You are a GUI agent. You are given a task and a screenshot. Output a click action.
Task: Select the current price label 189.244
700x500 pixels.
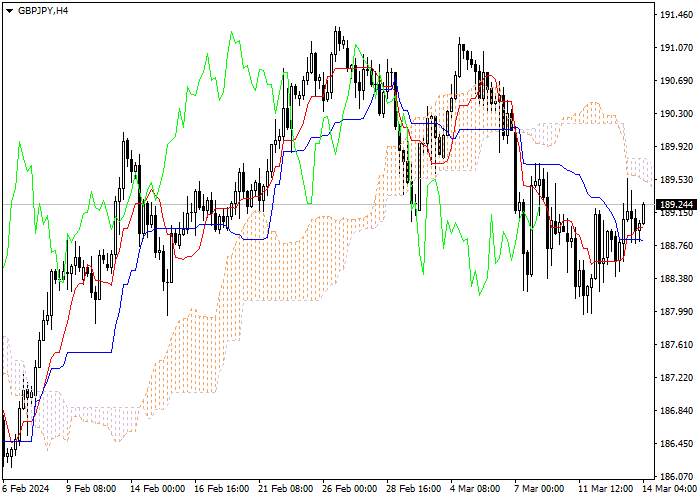(676, 205)
